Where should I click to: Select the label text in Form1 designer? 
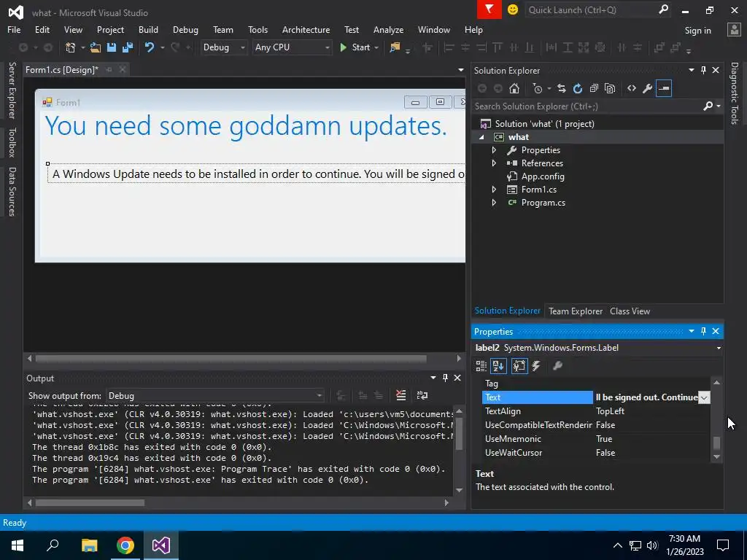click(256, 174)
